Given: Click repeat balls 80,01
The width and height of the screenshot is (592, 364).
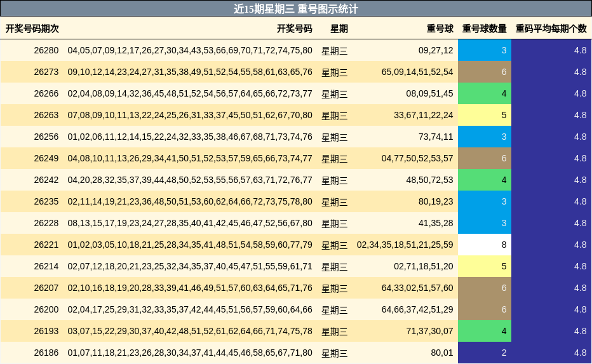Looking at the screenshot, I should click(441, 353).
